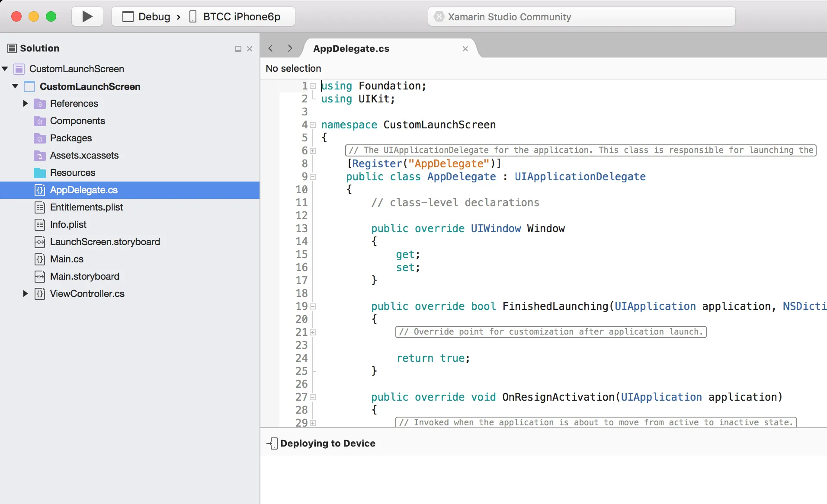Expand the References folder

point(26,103)
